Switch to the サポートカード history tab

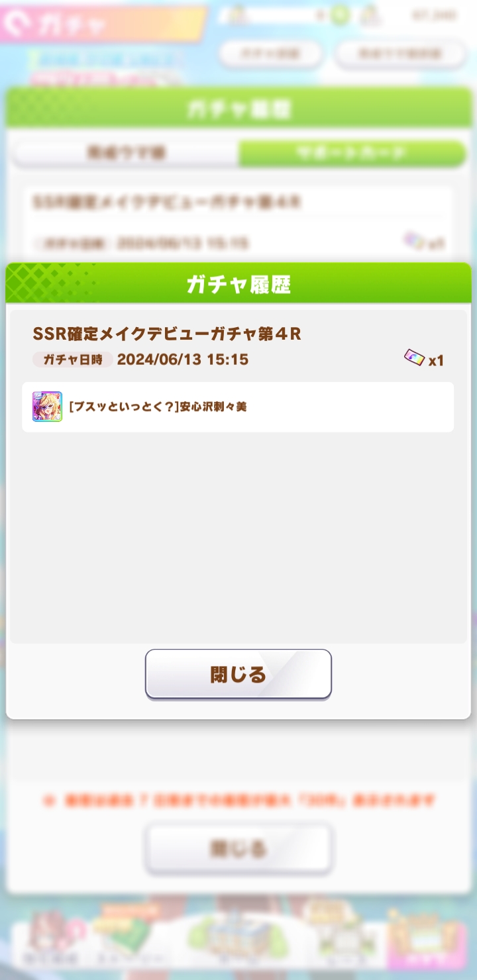tap(352, 154)
